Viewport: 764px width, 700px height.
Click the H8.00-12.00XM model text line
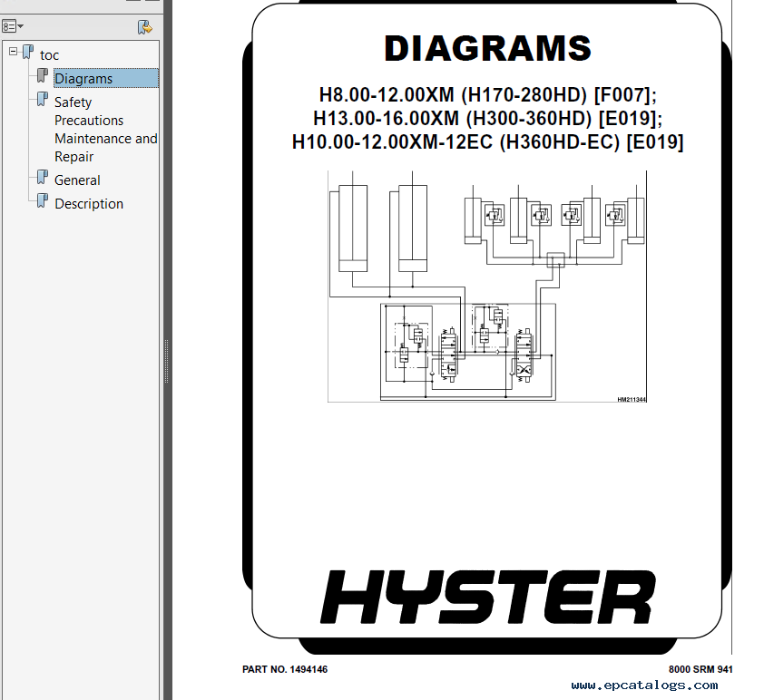pyautogui.click(x=488, y=94)
